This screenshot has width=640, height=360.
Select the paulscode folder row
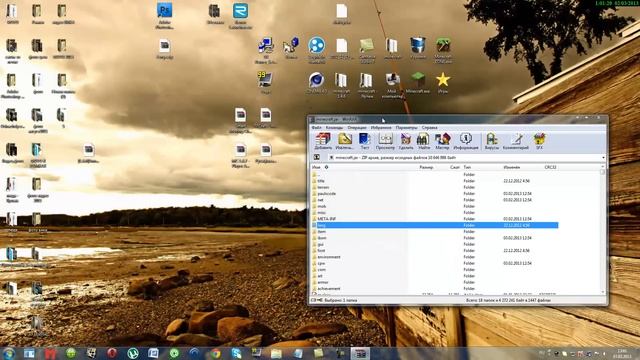[x=435, y=193]
